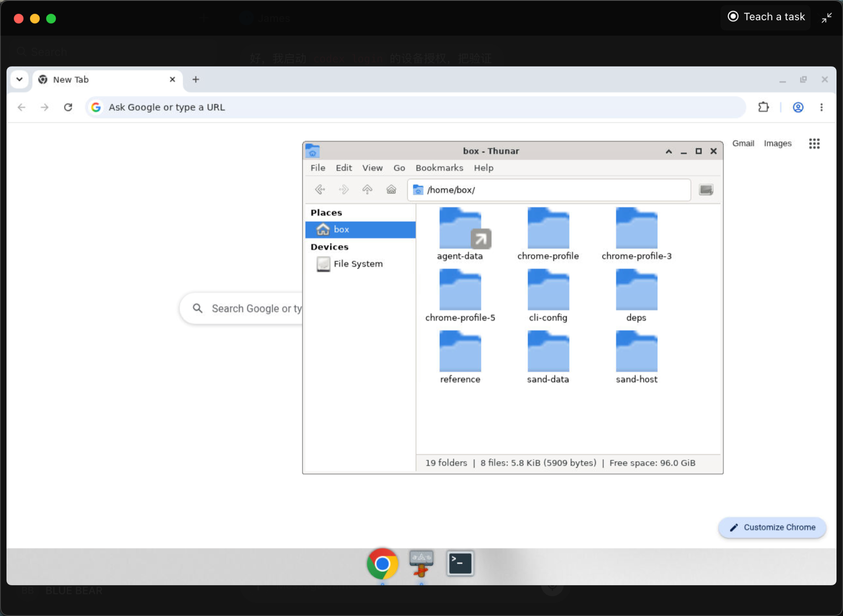The width and height of the screenshot is (843, 616).
Task: Reload the page in Chrome
Action: (x=68, y=107)
